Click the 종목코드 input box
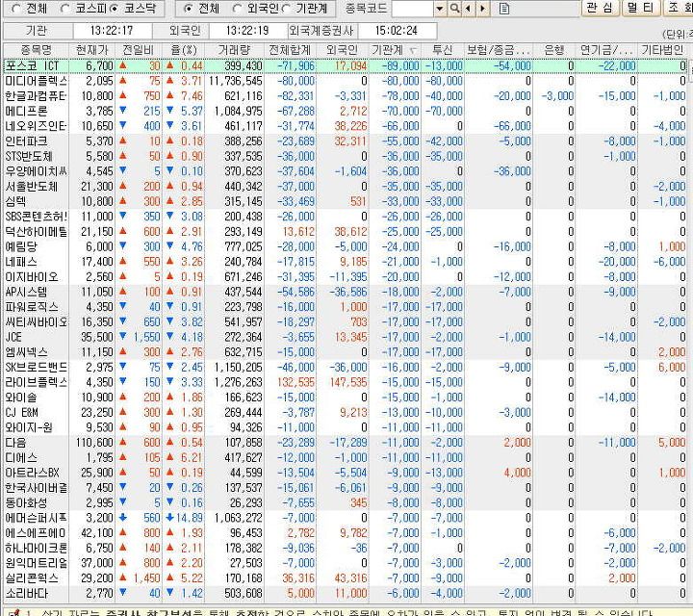This screenshot has height=616, width=693. click(413, 9)
